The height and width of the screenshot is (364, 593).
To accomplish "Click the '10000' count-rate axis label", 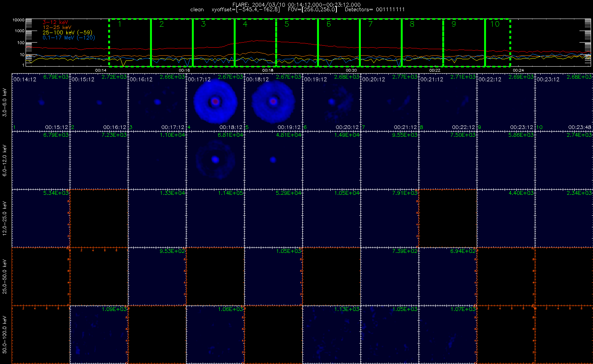I will [19, 20].
